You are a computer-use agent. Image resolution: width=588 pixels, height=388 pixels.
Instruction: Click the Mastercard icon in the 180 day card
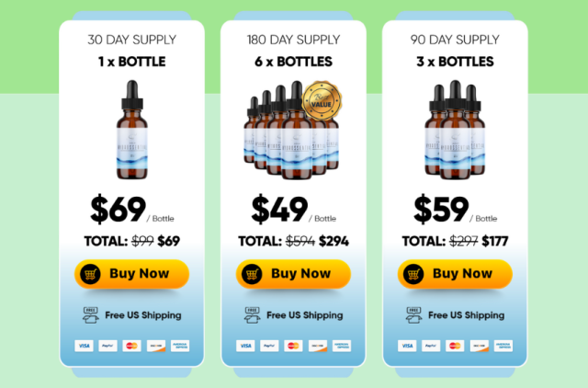(x=293, y=346)
